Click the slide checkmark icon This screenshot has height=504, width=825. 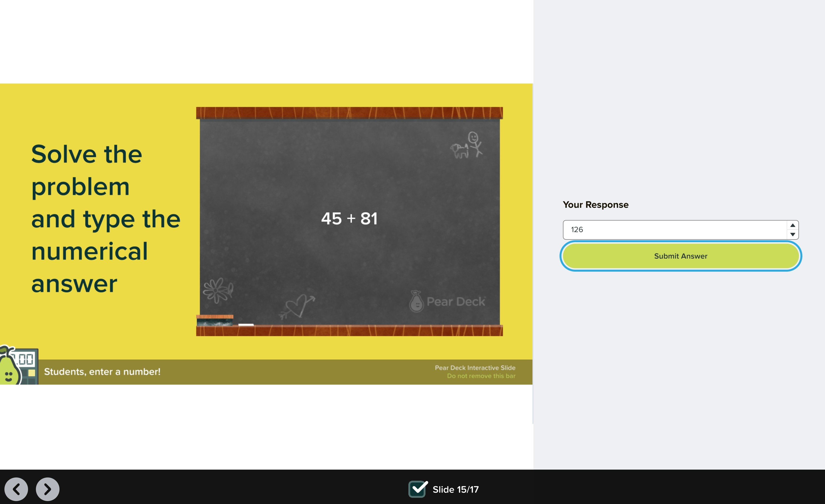point(418,489)
